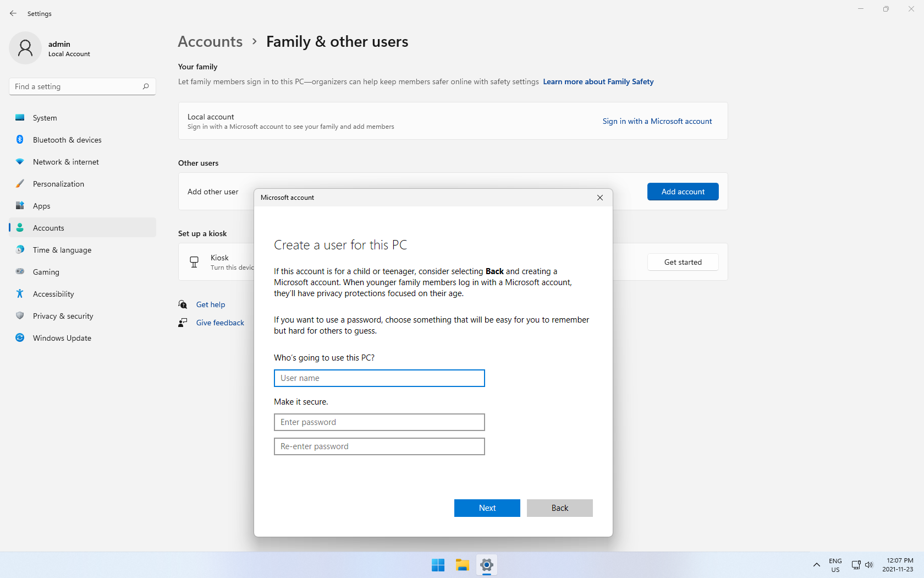
Task: Click the Re-enter password field
Action: [379, 446]
